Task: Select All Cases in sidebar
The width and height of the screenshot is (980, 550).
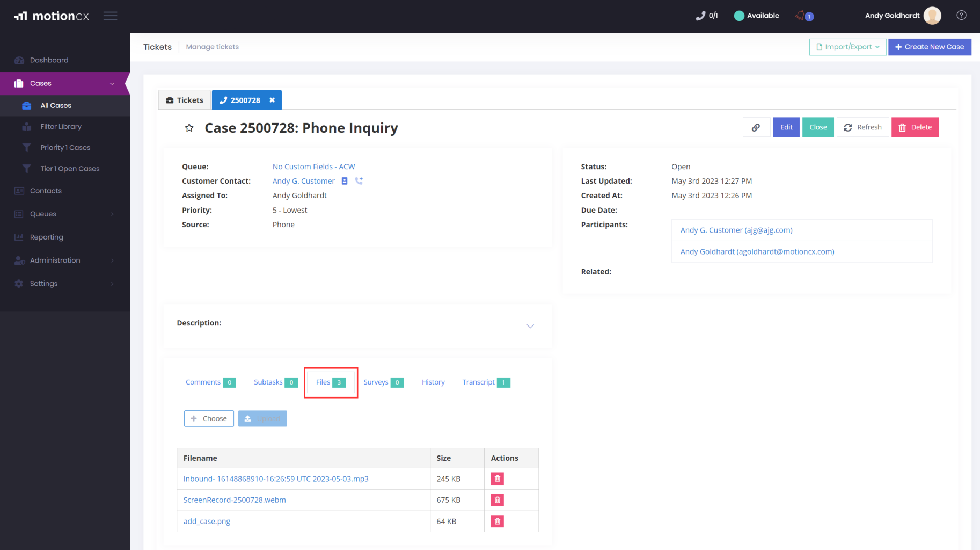Action: 65,105
